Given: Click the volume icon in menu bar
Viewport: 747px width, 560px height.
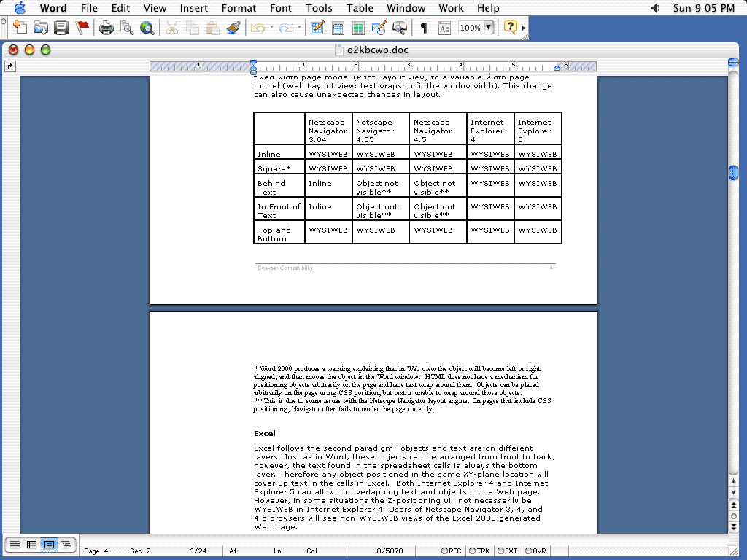Looking at the screenshot, I should click(656, 8).
